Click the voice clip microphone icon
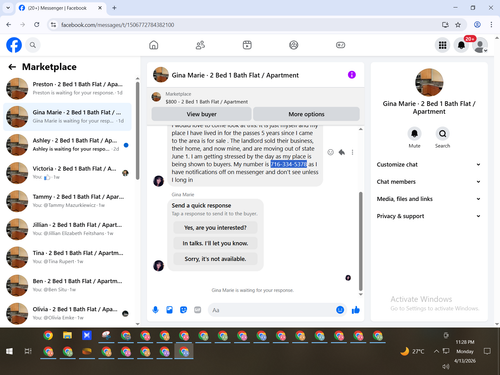 pos(155,310)
